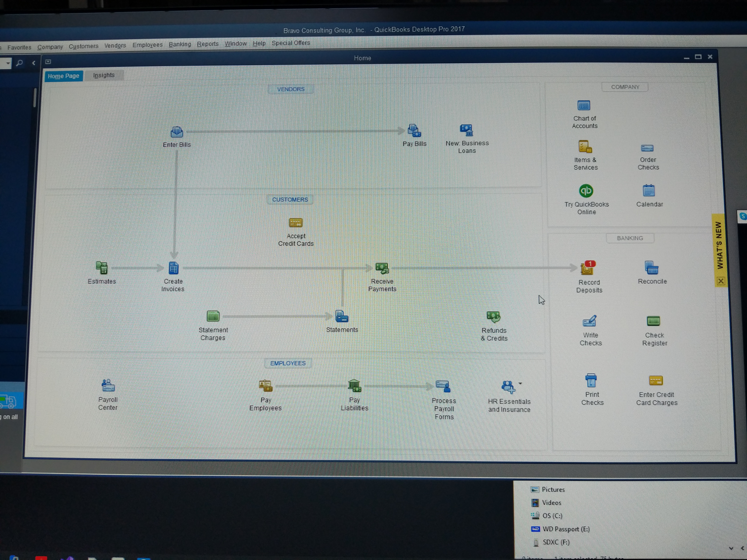747x560 pixels.
Task: Open the Write Checks icon
Action: (590, 321)
